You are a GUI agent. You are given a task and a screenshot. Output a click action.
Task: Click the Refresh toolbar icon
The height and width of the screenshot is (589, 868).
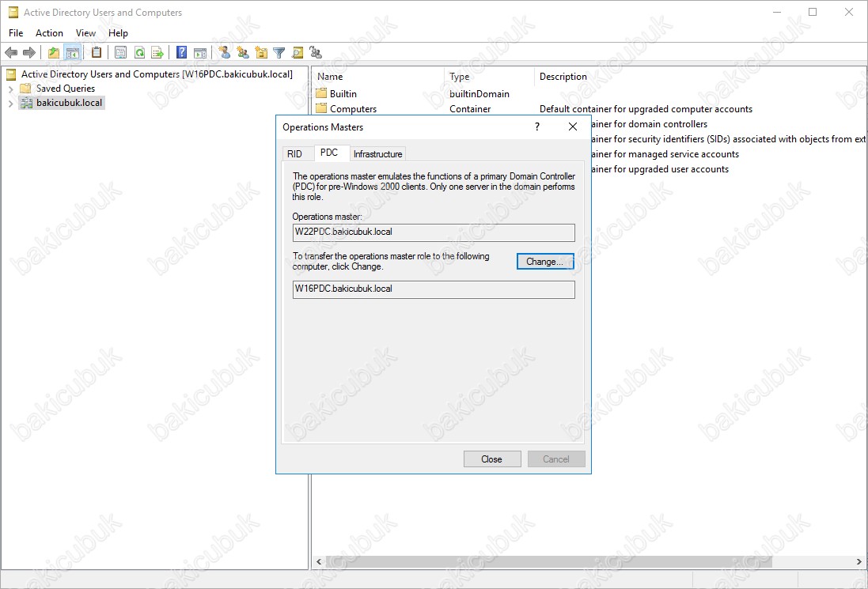tap(139, 52)
